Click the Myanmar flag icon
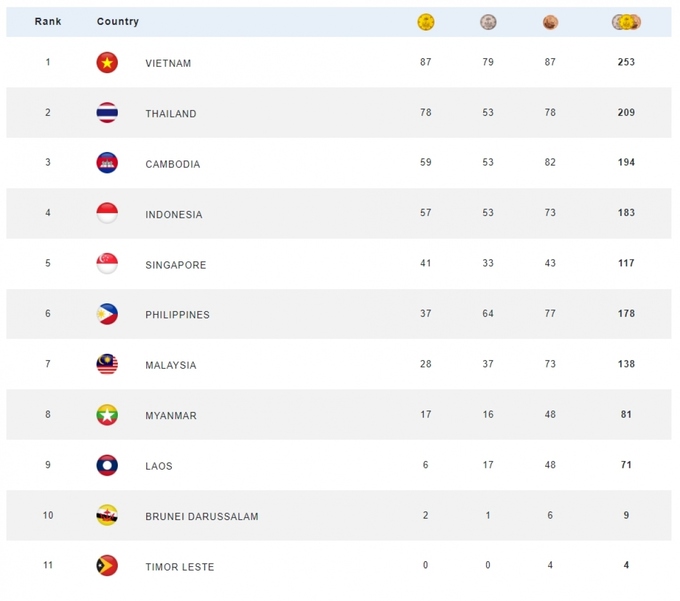The image size is (680, 601). (x=107, y=415)
